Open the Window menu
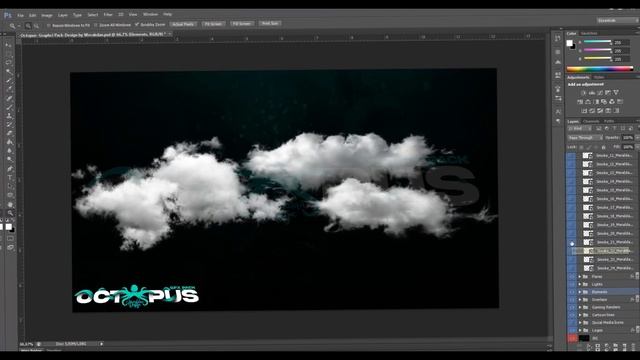The height and width of the screenshot is (360, 640). [x=150, y=14]
